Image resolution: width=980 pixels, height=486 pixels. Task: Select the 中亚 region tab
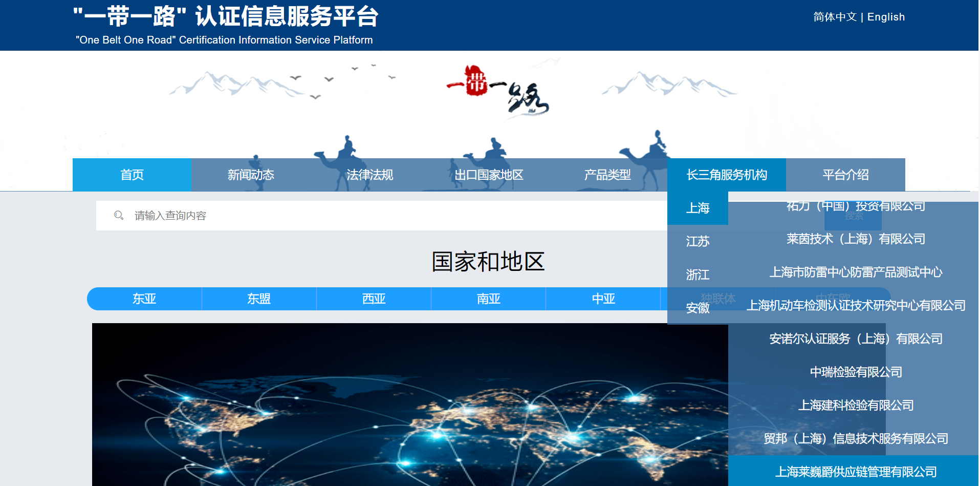click(x=603, y=299)
